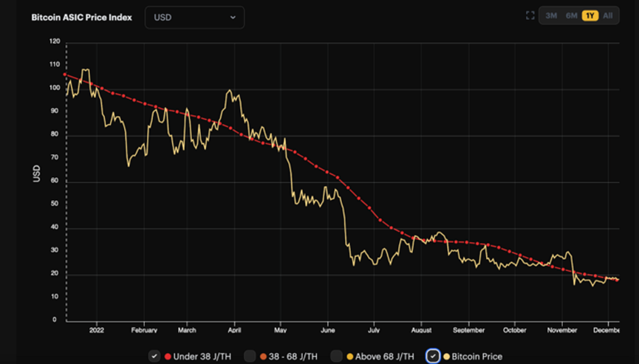The height and width of the screenshot is (364, 639).
Task: Toggle the Bitcoin Price checkbox
Action: pos(433,357)
